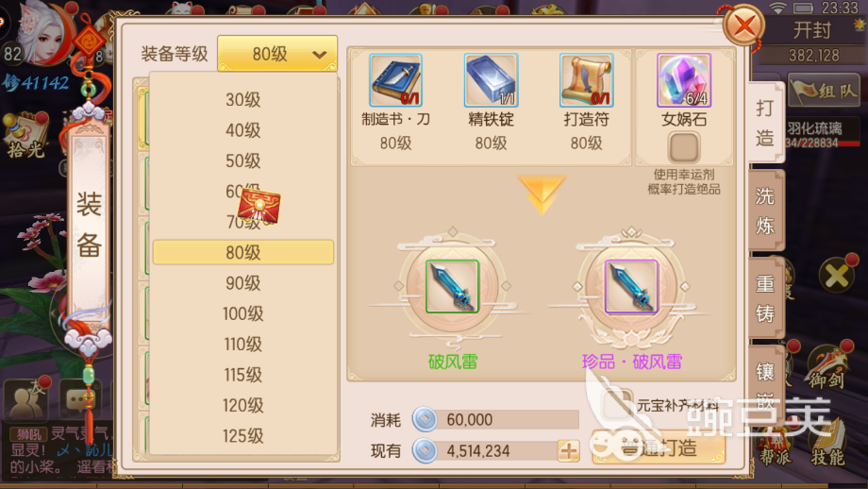Switch to the 重铸 side tab
Image resolution: width=868 pixels, height=489 pixels.
coord(765,298)
